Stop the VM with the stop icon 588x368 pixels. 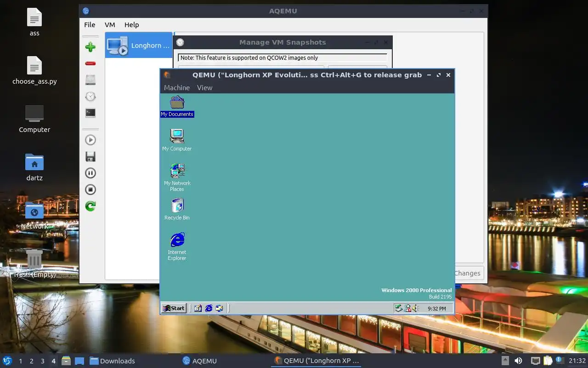click(x=90, y=190)
